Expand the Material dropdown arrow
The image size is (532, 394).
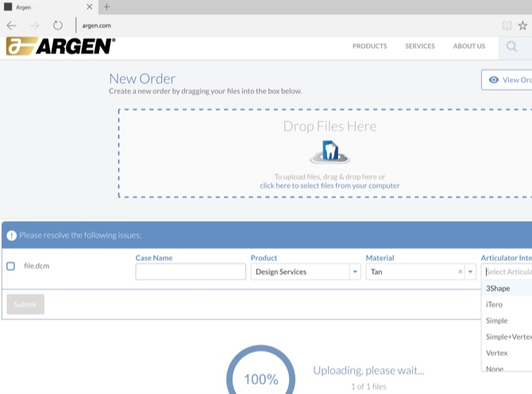[470, 272]
